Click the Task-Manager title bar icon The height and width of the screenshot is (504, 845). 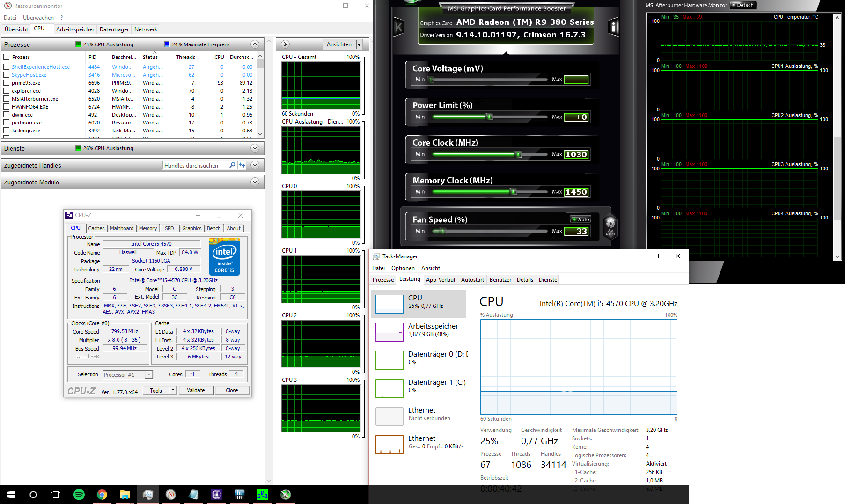coord(376,256)
